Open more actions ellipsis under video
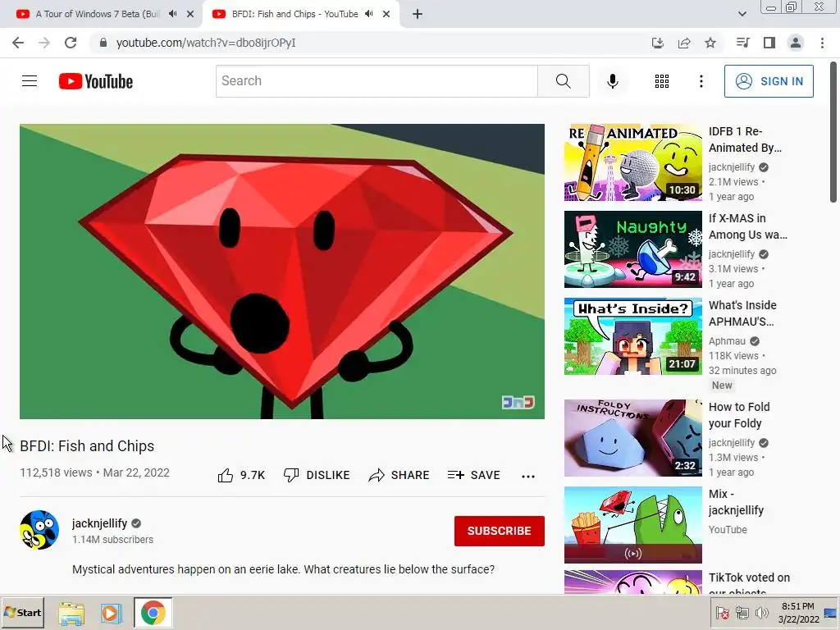This screenshot has height=630, width=840. tap(528, 477)
